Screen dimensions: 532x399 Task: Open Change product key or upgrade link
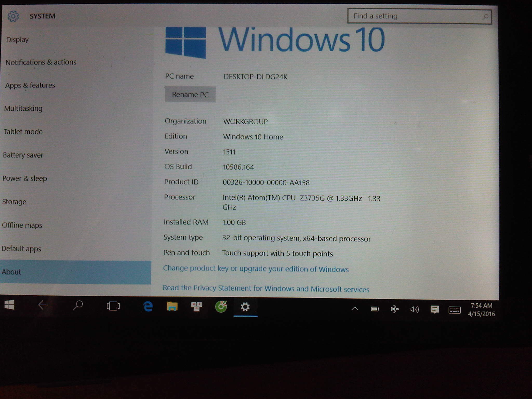coord(256,269)
